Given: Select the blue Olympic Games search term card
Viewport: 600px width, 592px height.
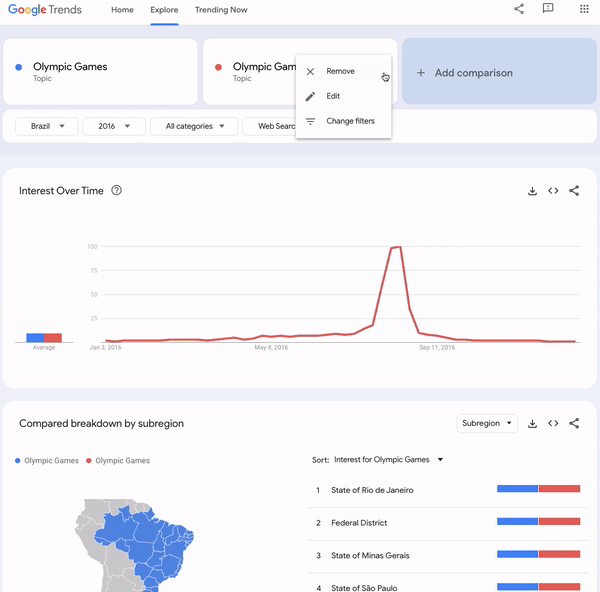Looking at the screenshot, I should point(100,72).
